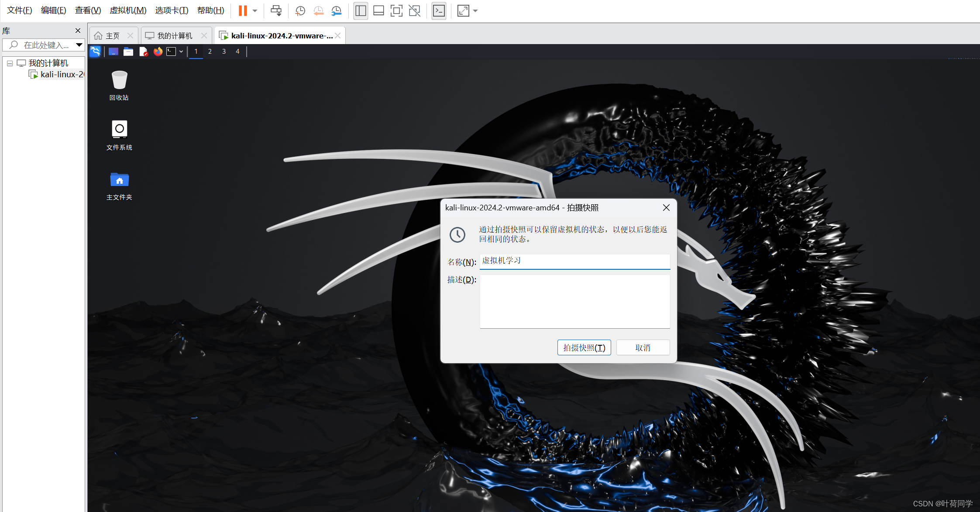Switch to Kali workspace 2
This screenshot has height=512, width=980.
210,52
